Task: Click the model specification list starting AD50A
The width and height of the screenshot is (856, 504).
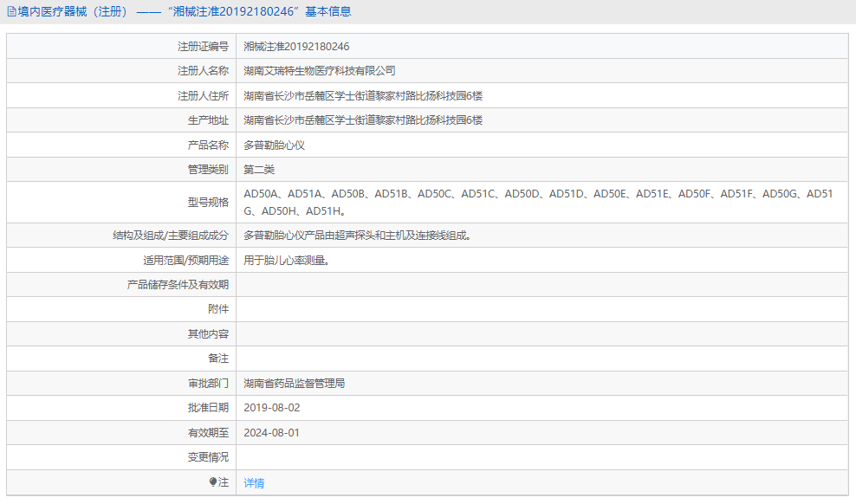Action: (538, 203)
